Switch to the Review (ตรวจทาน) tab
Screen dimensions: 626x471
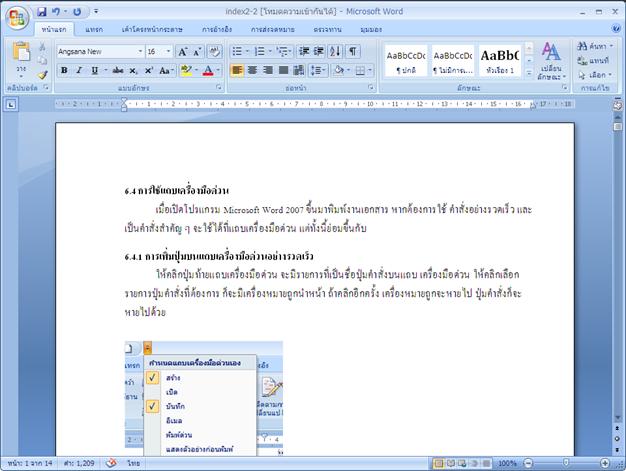(327, 29)
